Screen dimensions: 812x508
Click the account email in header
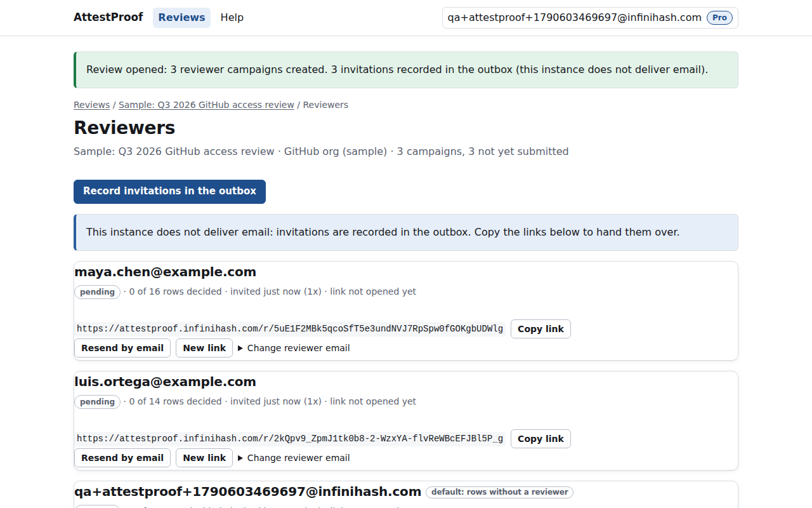575,18
